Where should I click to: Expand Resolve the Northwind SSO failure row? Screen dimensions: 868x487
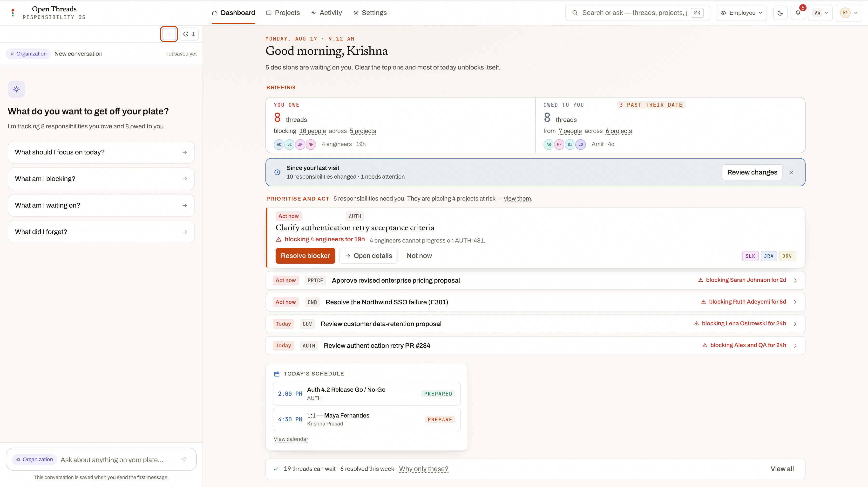(x=535, y=302)
